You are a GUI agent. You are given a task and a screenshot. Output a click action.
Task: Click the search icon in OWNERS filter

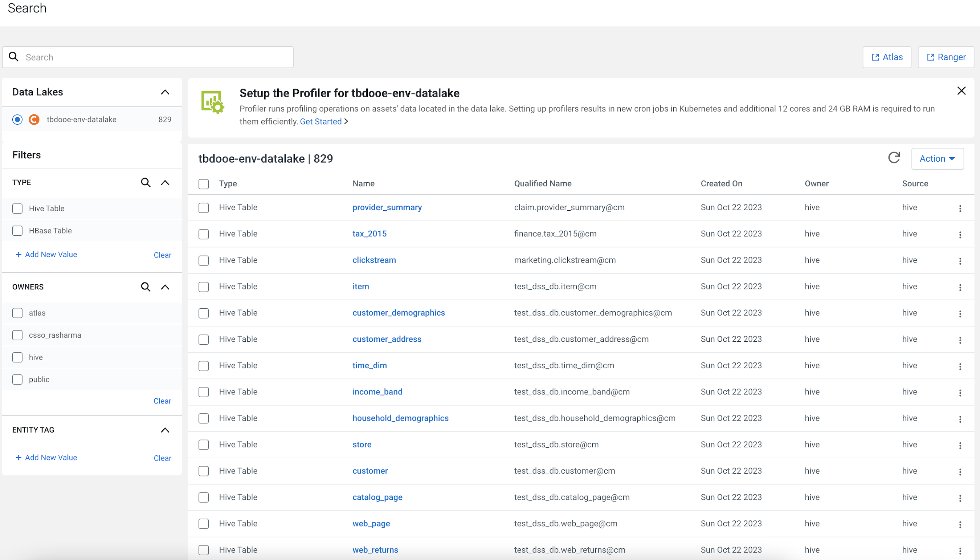145,287
